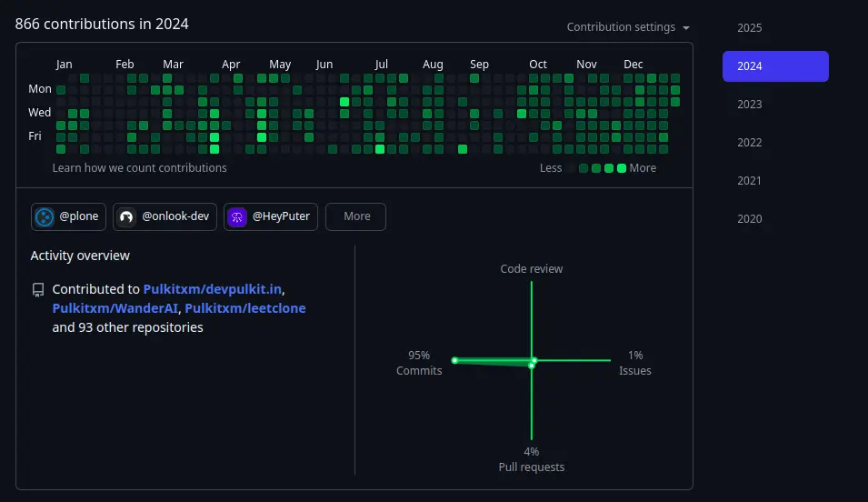Click the plone organization avatar icon

[x=44, y=216]
